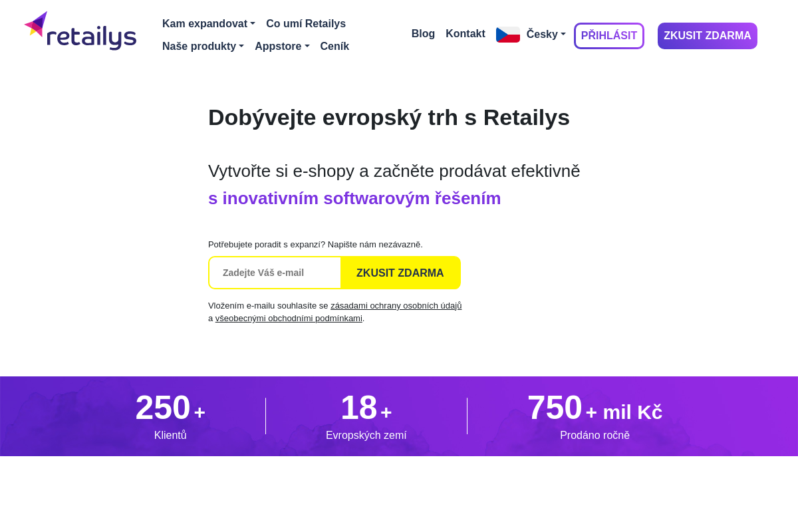
Task: Click the yellow ZKUSIT ZDARMA button
Action: pyautogui.click(x=400, y=273)
